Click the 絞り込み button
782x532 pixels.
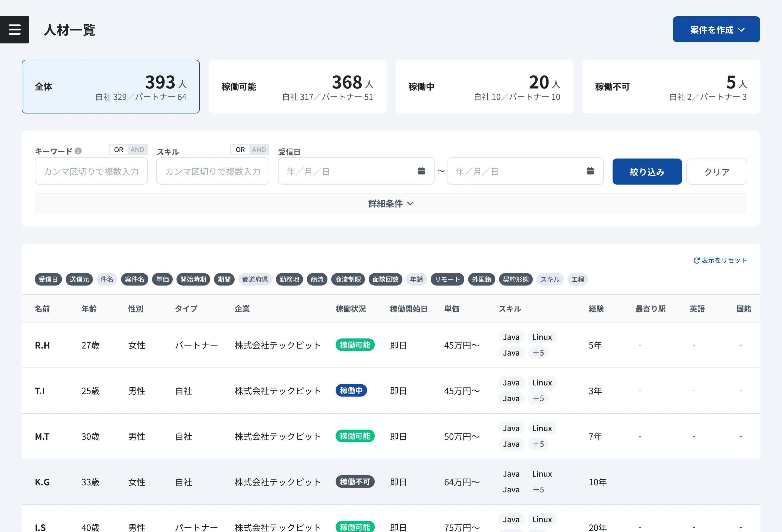pos(647,172)
